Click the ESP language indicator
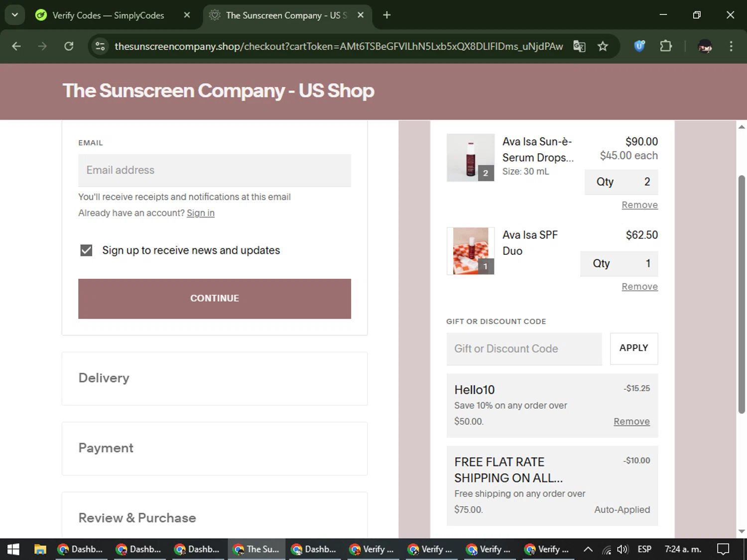 click(x=644, y=550)
